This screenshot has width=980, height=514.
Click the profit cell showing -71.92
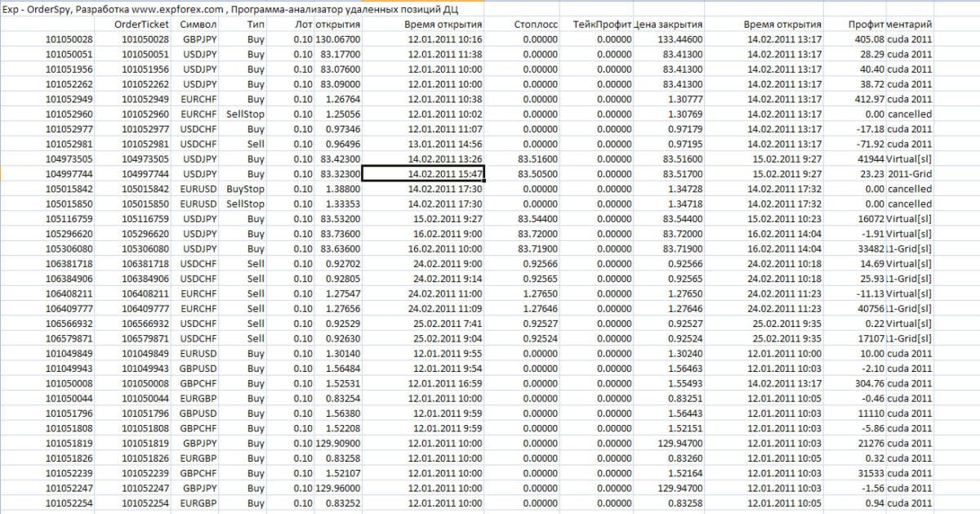click(x=868, y=144)
